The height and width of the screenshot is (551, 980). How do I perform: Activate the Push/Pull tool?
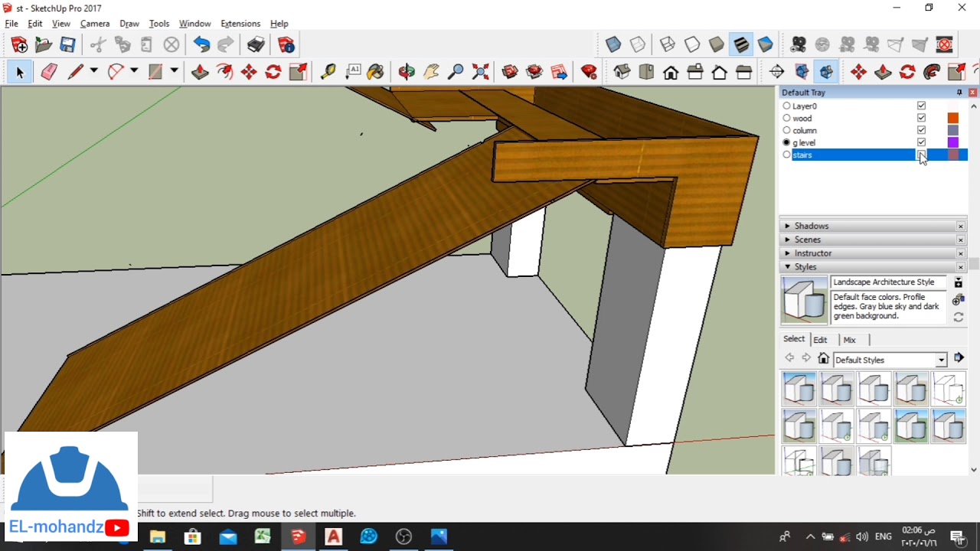[x=200, y=72]
